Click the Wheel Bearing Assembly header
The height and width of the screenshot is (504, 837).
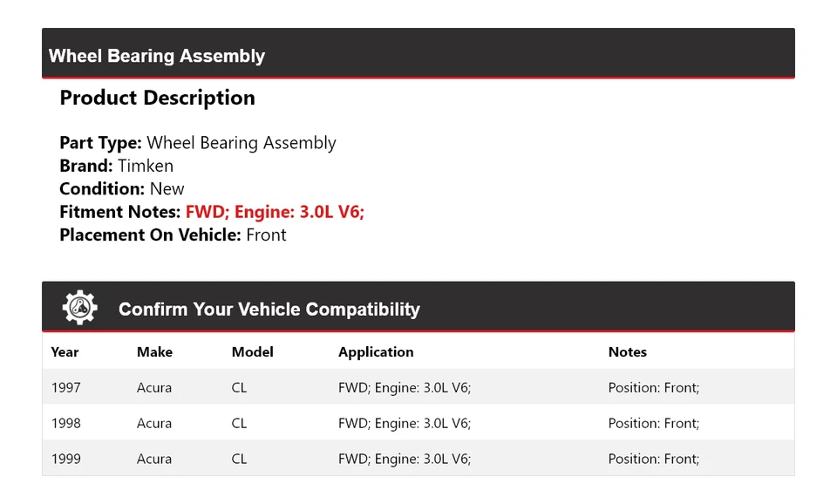coord(157,56)
